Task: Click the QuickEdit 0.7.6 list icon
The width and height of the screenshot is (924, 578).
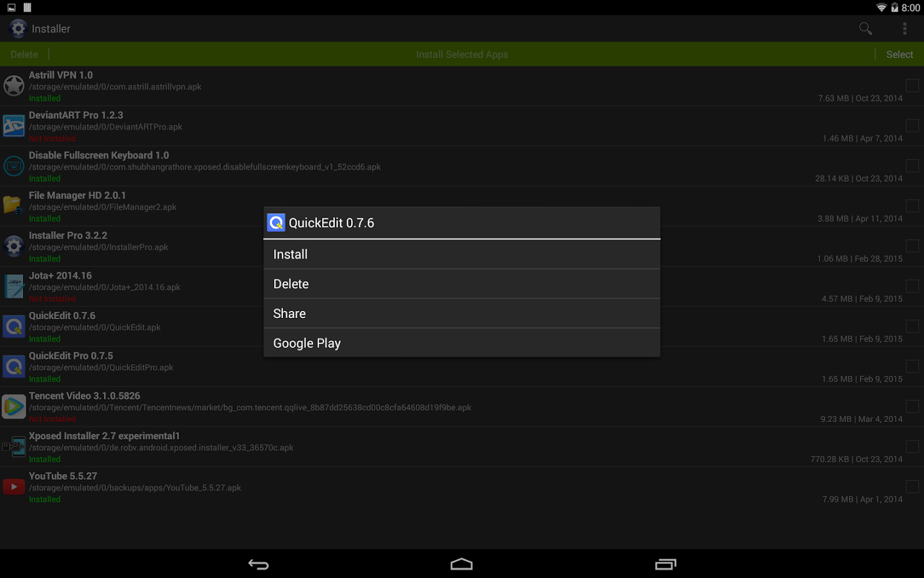Action: click(x=13, y=326)
